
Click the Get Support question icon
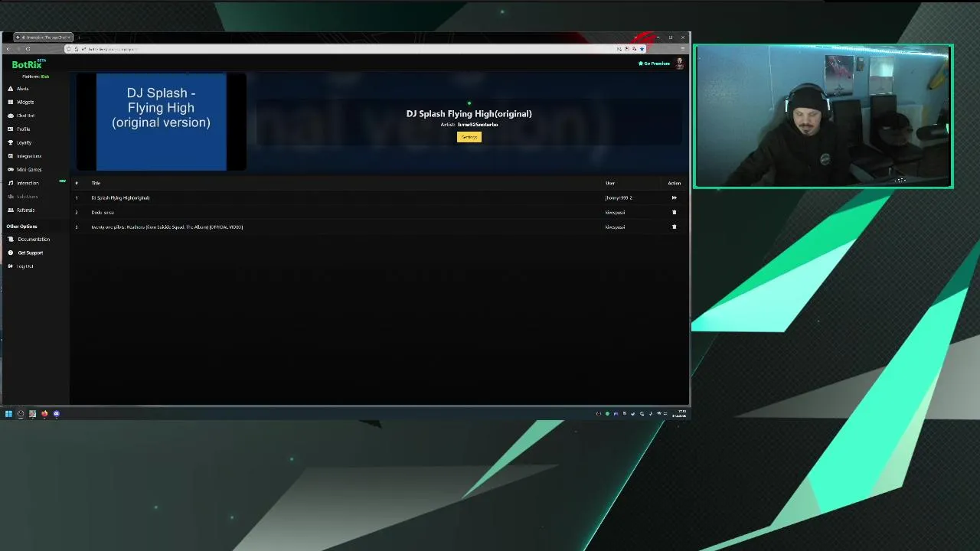click(x=11, y=253)
